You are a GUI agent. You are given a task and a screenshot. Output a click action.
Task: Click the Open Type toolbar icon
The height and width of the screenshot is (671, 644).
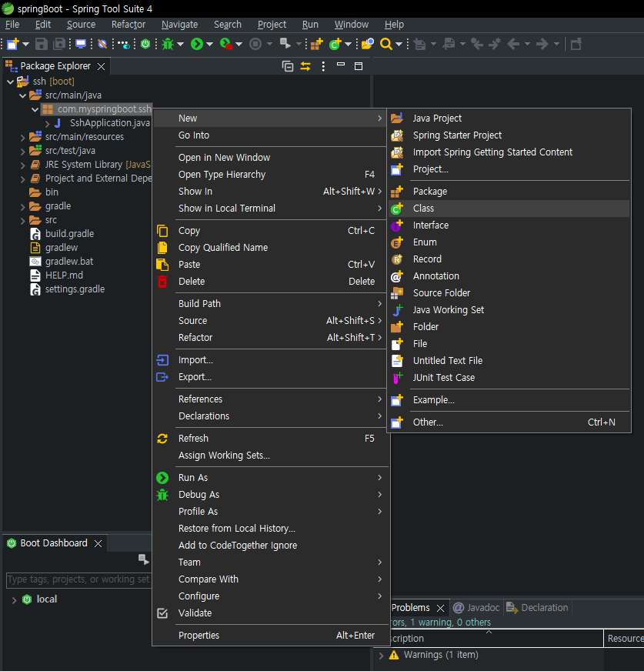tap(368, 44)
